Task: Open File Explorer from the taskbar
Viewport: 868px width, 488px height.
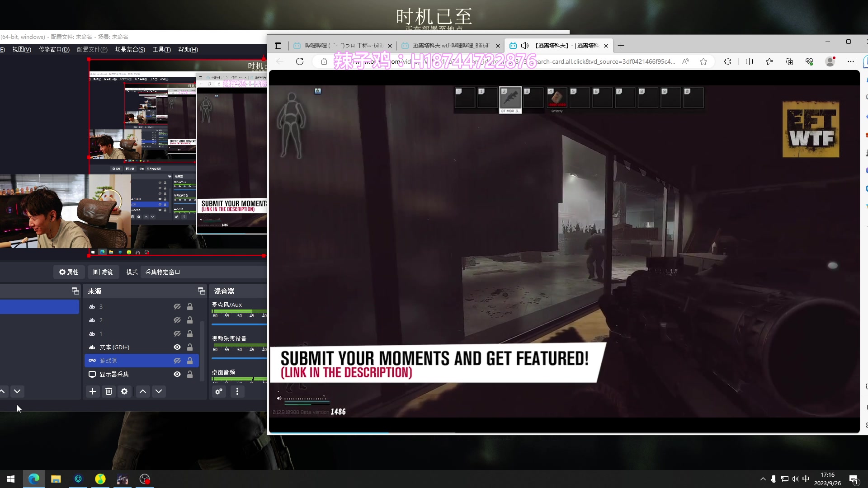Action: pyautogui.click(x=56, y=479)
